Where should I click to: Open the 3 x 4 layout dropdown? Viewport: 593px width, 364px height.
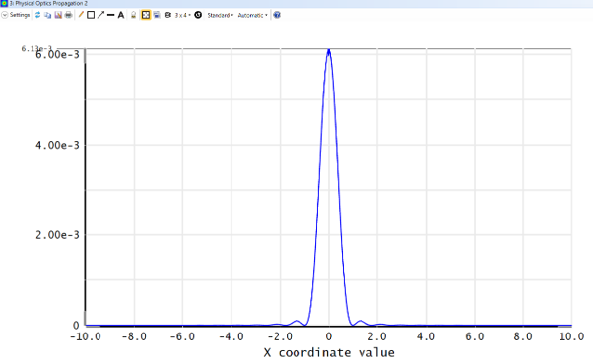182,15
